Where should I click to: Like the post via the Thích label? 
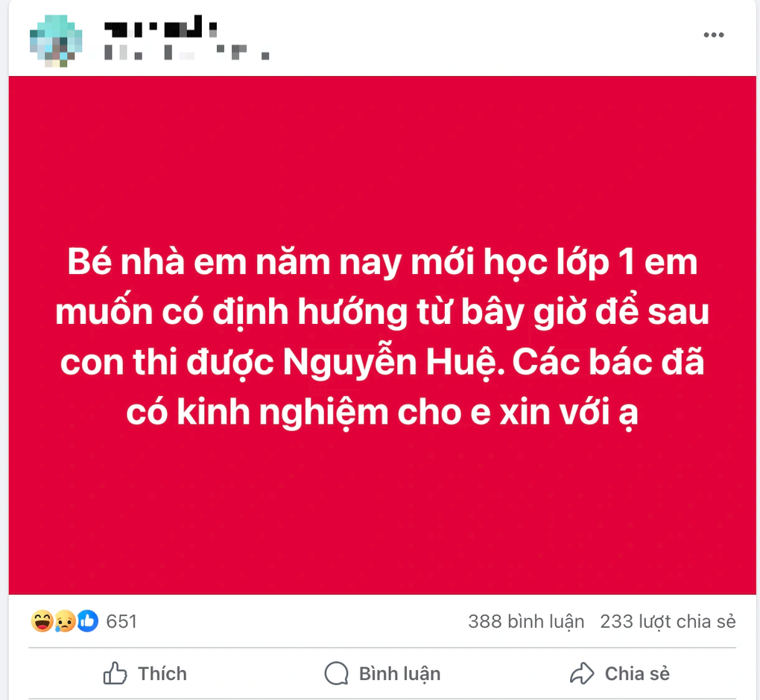click(x=162, y=674)
